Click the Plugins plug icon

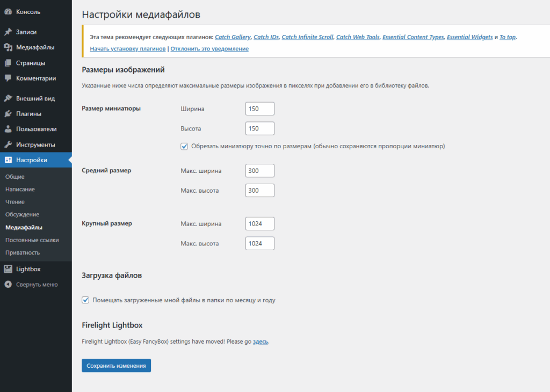[x=8, y=114]
